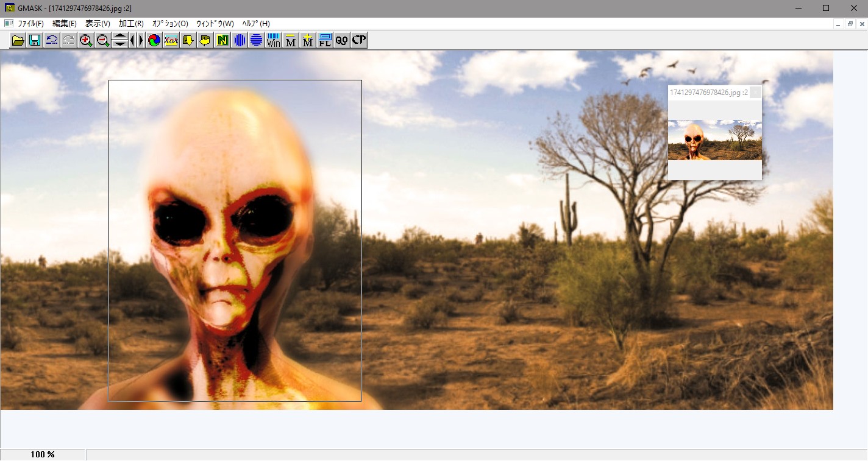Zoom in with the plus magnifier
The image size is (868, 461).
86,40
